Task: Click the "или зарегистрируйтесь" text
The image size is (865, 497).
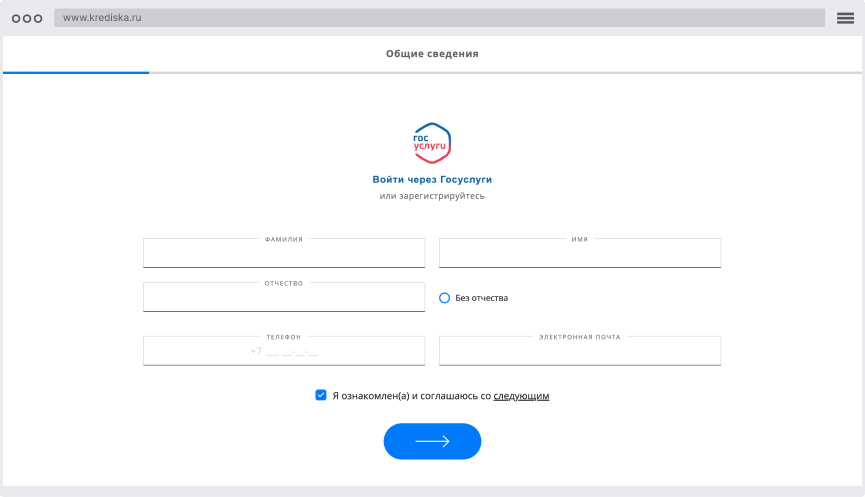Action: 432,196
